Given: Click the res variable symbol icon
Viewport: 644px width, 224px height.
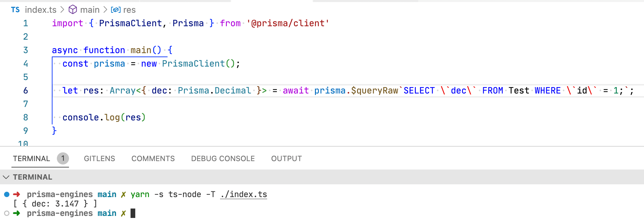Looking at the screenshot, I should [x=116, y=10].
